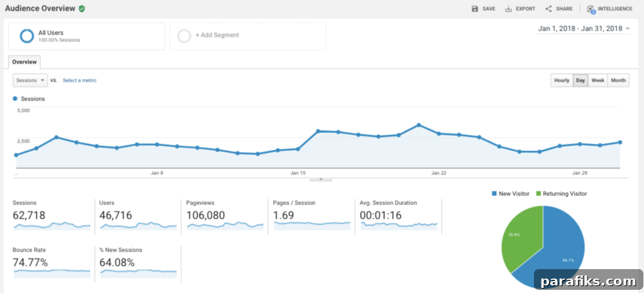Open the Intelligence panel icon
The image size is (644, 293).
(591, 9)
